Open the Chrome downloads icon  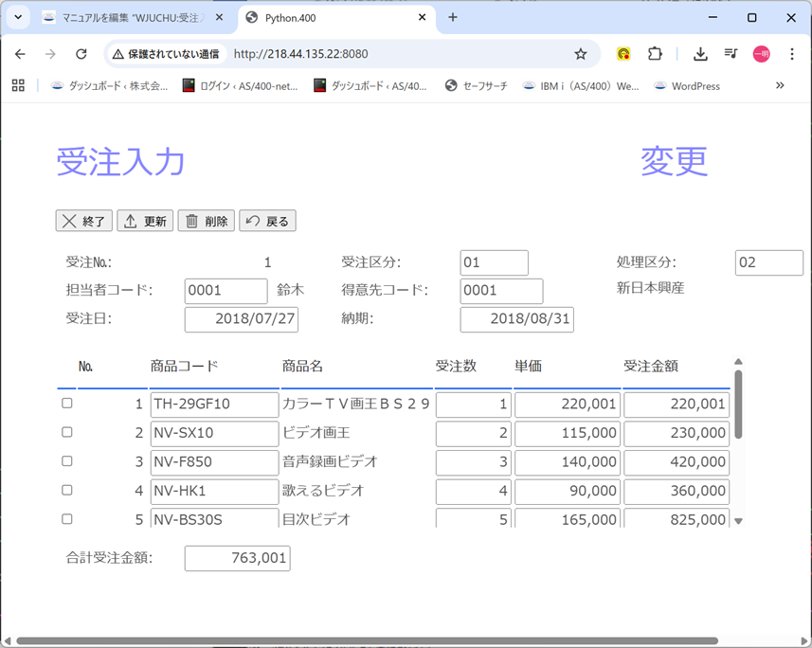coord(700,54)
